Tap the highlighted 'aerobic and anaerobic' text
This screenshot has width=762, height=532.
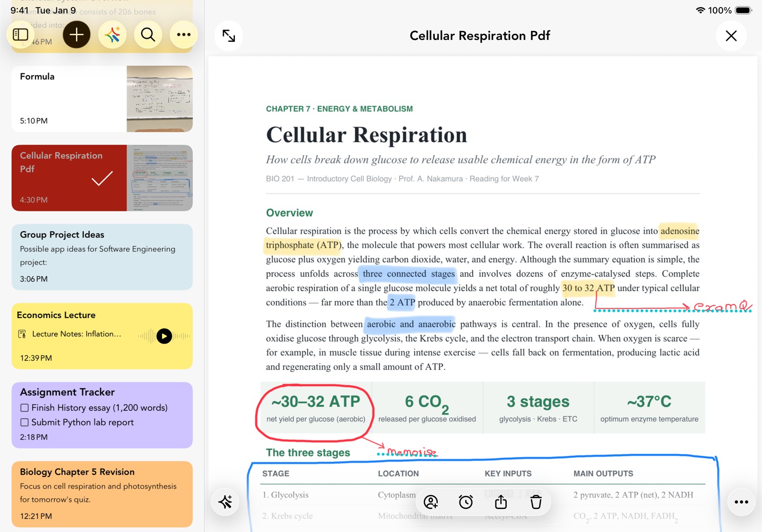tap(411, 324)
